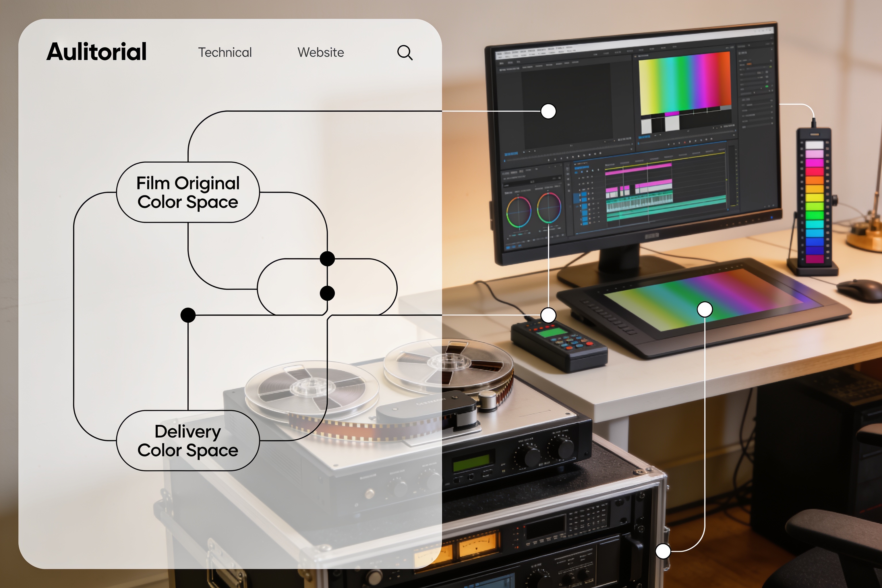The height and width of the screenshot is (588, 882).
Task: Click the black dot above Delivery Color Space
Action: point(188,315)
